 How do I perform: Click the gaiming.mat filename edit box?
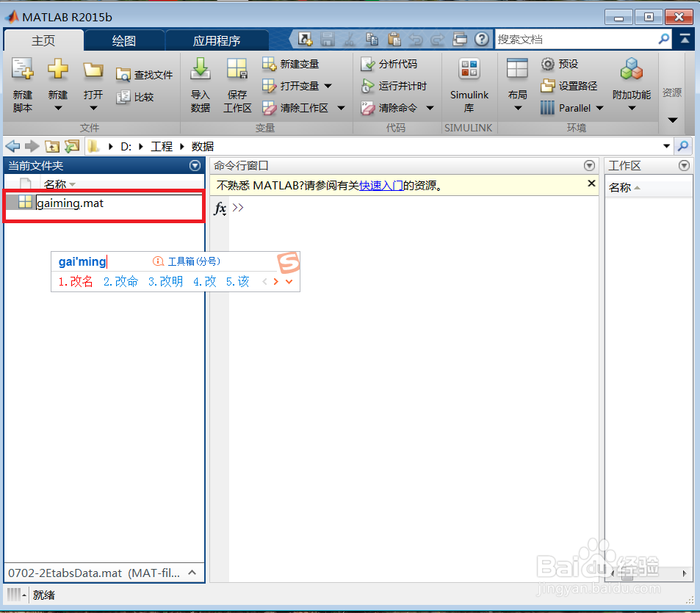click(119, 203)
